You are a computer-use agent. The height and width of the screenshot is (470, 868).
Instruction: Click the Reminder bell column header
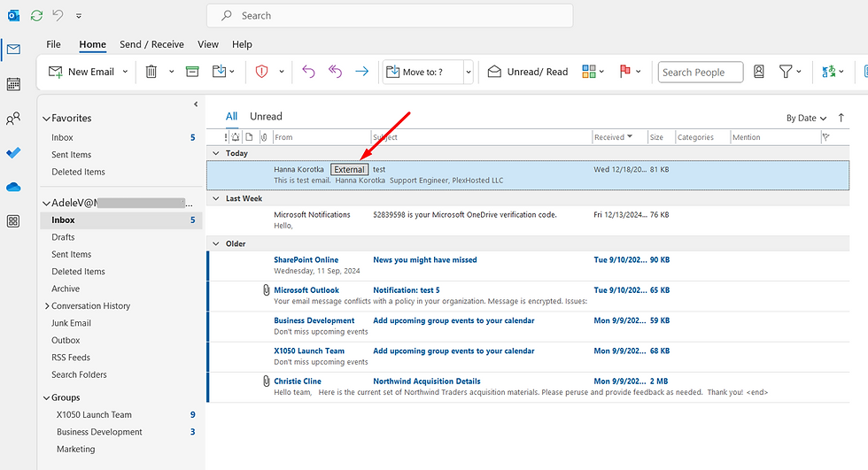pos(236,137)
